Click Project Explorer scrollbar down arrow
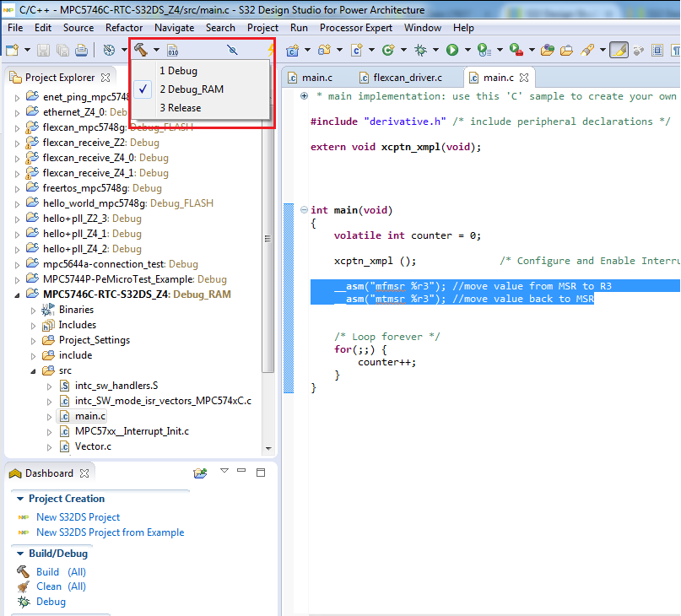681x616 pixels. point(268,448)
